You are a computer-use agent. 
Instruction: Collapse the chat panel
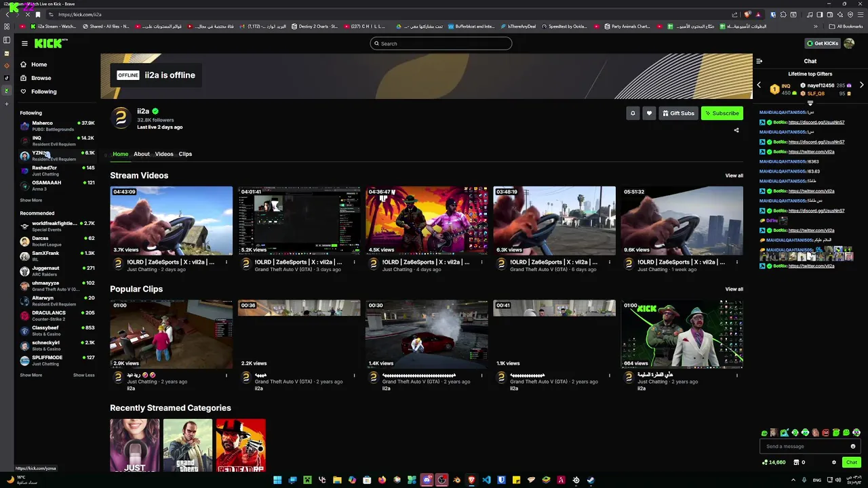(x=759, y=61)
